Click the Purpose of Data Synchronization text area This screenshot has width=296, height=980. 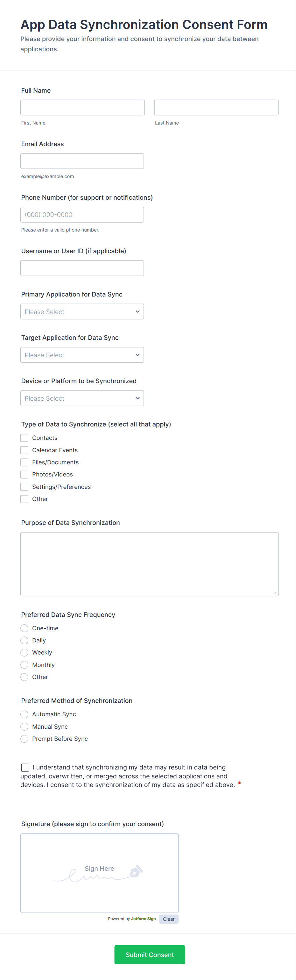(149, 564)
